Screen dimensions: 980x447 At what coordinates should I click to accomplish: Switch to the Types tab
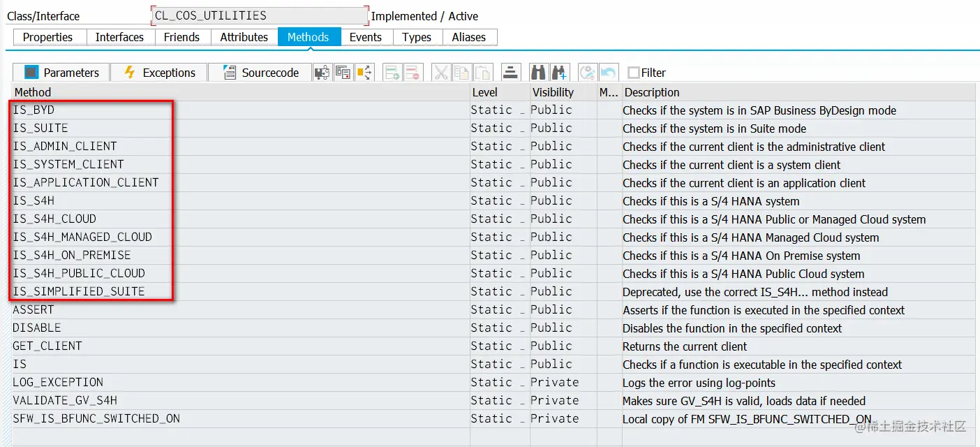pos(417,37)
